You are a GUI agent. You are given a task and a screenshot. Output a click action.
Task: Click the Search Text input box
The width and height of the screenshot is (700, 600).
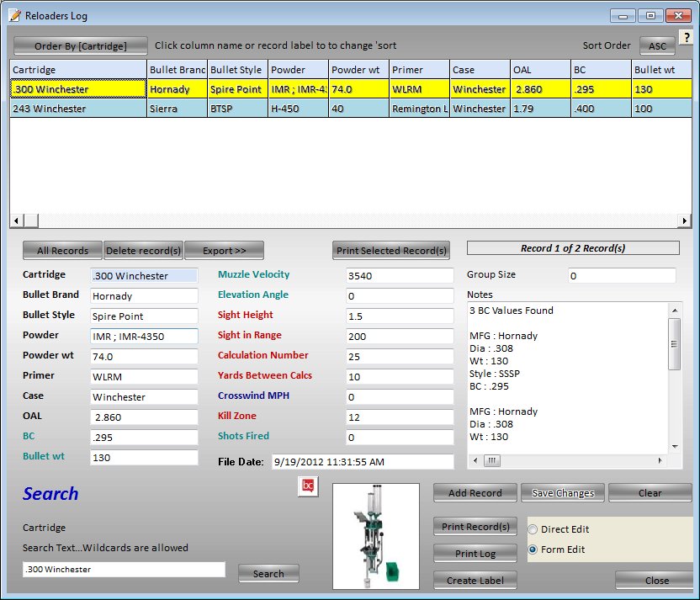coord(124,570)
